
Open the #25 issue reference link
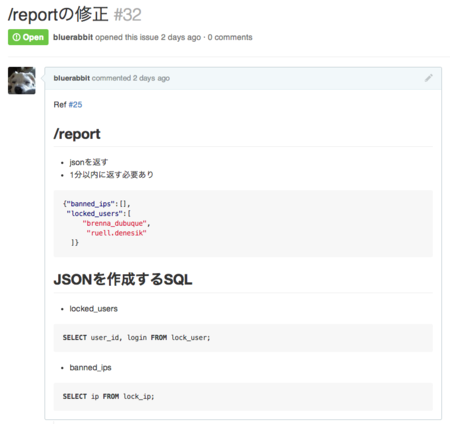(75, 105)
